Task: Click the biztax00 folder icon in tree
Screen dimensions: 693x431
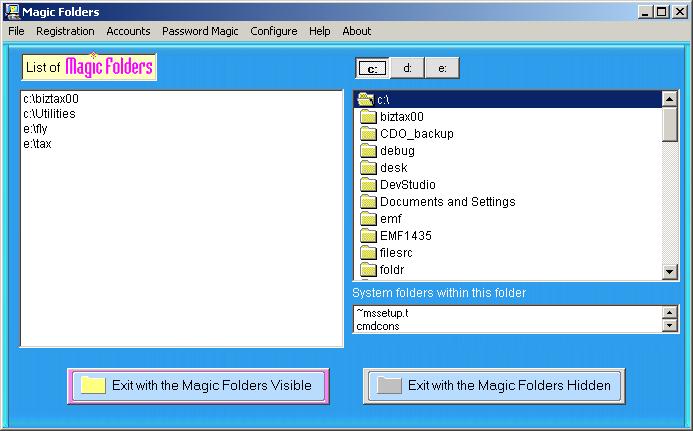Action: (x=368, y=117)
